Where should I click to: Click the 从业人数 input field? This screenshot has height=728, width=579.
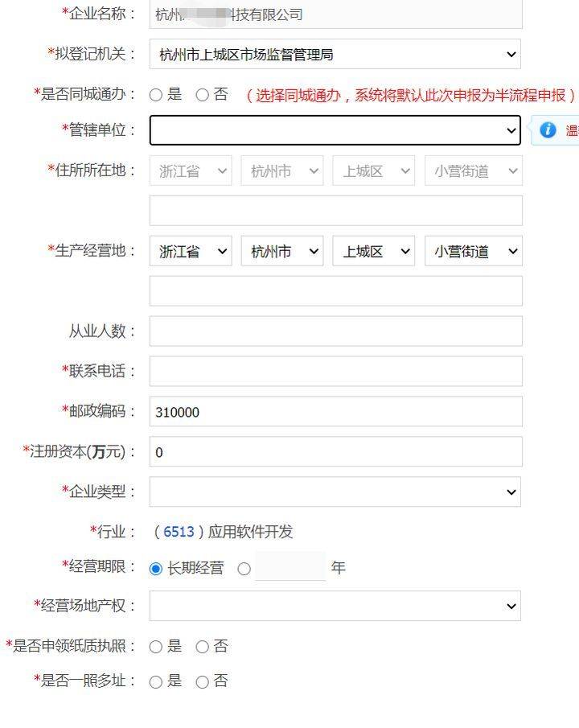[x=335, y=331]
